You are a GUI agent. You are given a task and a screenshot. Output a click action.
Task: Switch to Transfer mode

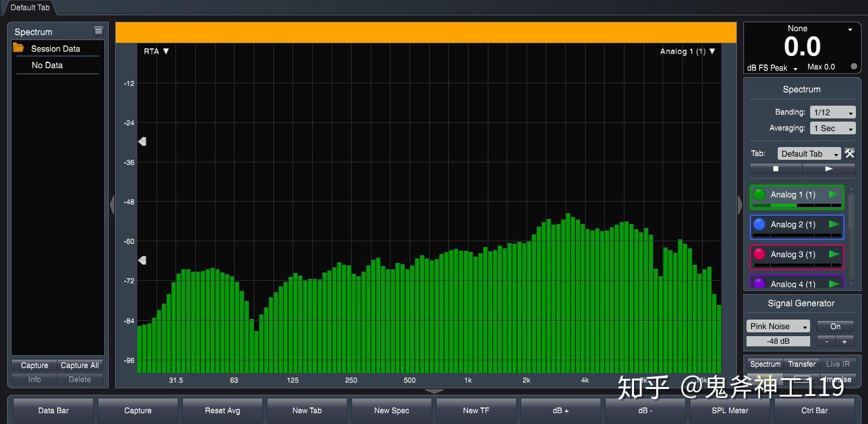tap(801, 364)
